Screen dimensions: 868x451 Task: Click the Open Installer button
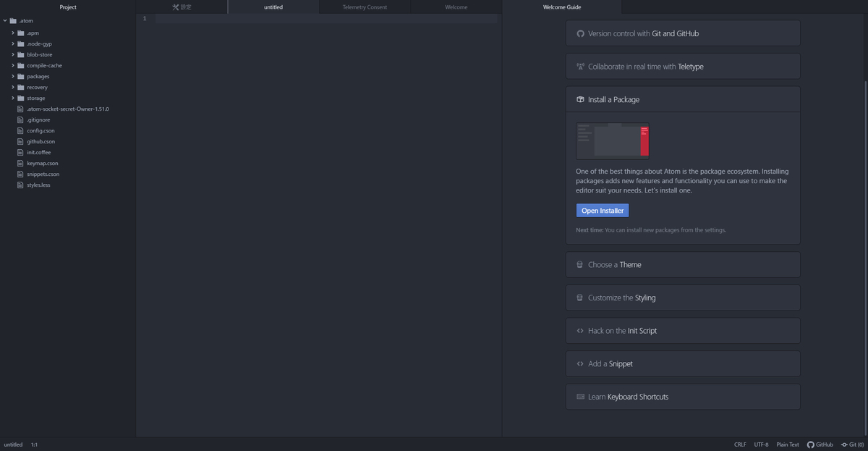click(x=603, y=211)
